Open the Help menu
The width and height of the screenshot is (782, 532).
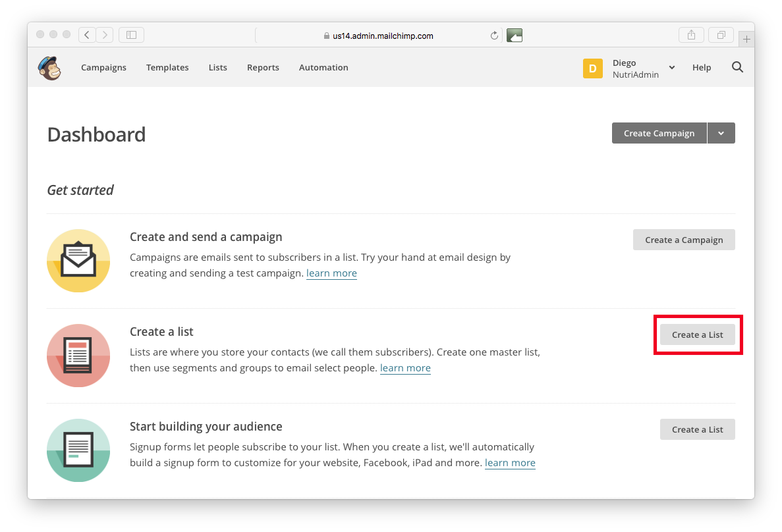702,67
